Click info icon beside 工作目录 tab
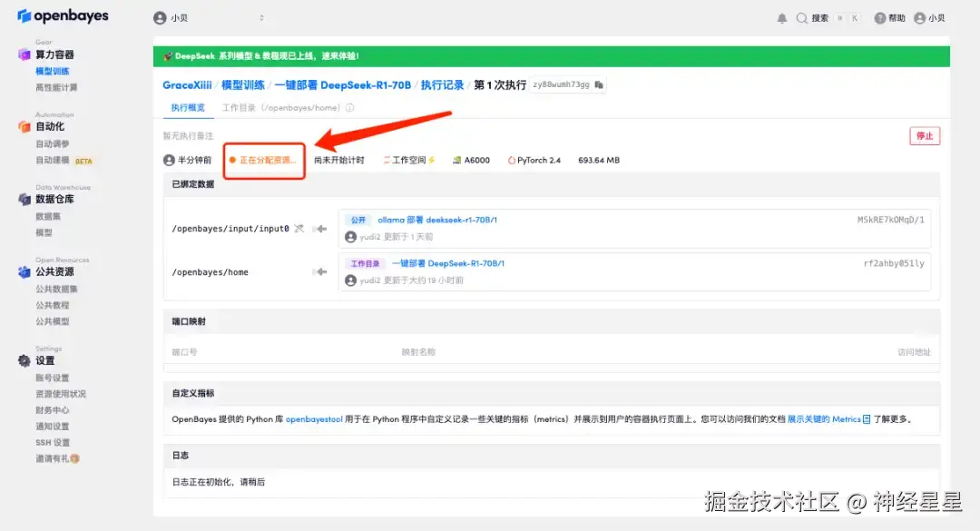The image size is (980, 531). click(350, 108)
